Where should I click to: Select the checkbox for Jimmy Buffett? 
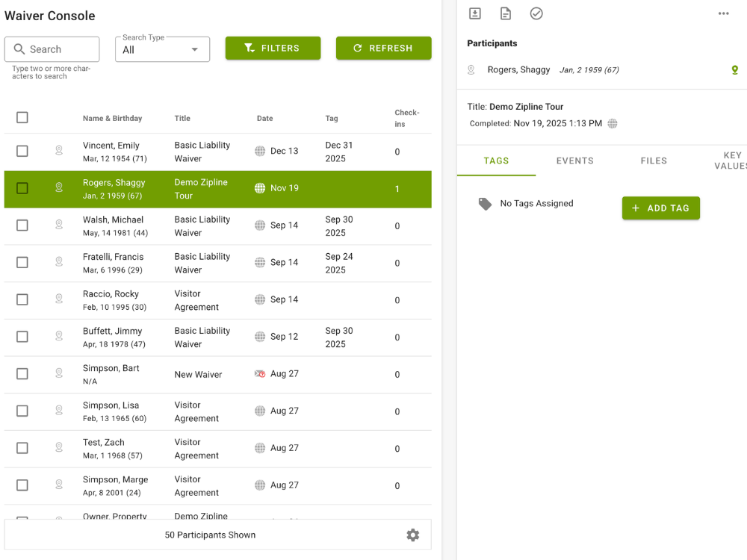(x=22, y=337)
